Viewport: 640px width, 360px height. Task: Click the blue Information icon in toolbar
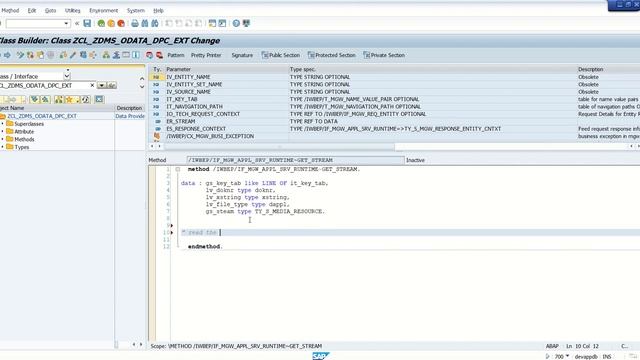[x=136, y=55]
